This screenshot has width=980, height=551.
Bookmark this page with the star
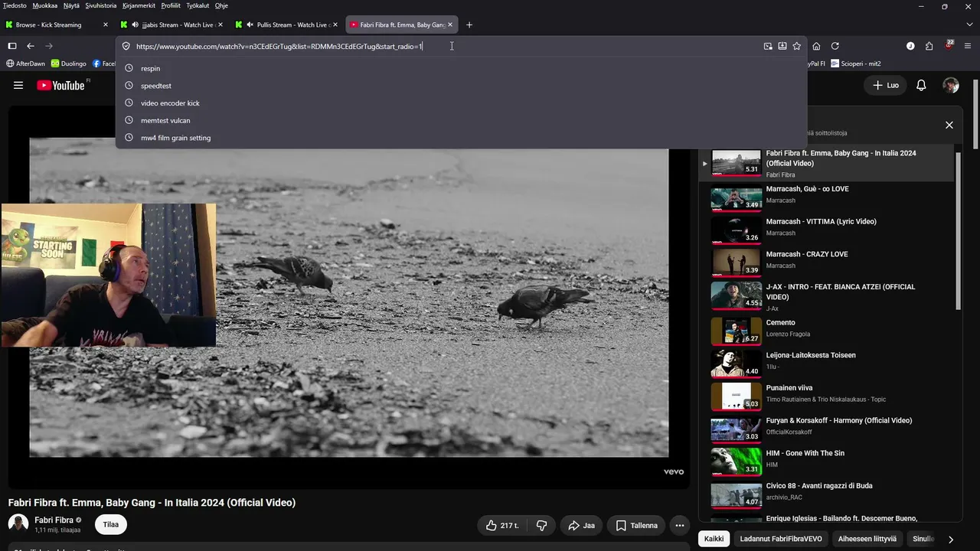[796, 46]
